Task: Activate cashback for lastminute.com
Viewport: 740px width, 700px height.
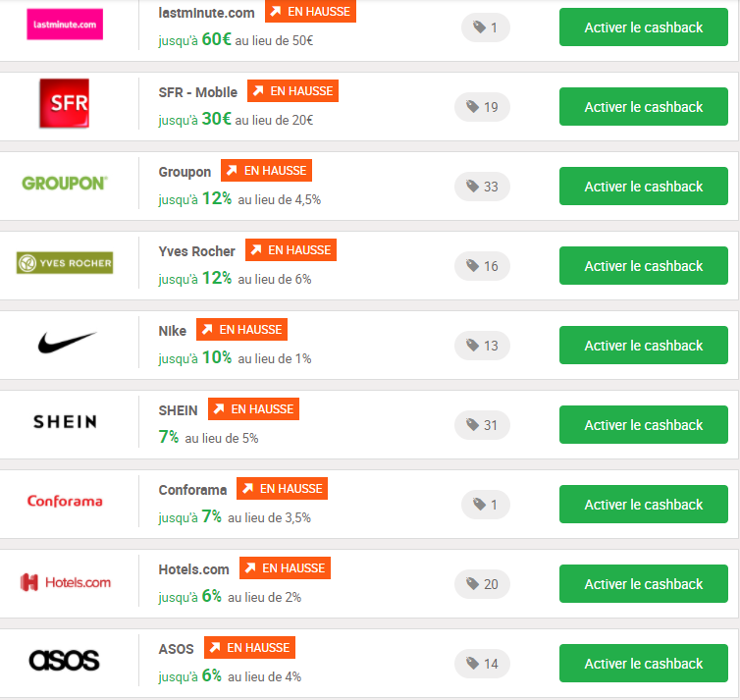Action: (x=644, y=27)
